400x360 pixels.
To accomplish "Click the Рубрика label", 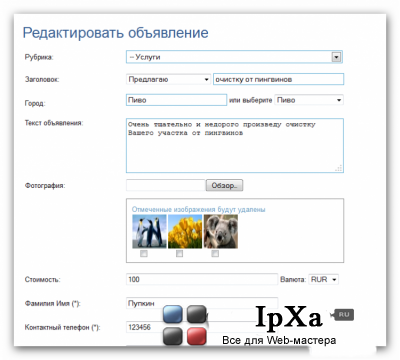I will [x=39, y=57].
